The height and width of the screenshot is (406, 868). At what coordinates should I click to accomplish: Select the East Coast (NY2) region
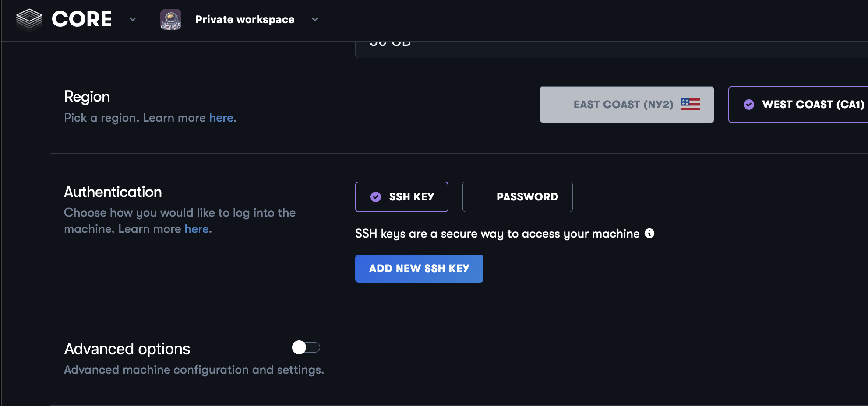pyautogui.click(x=626, y=105)
